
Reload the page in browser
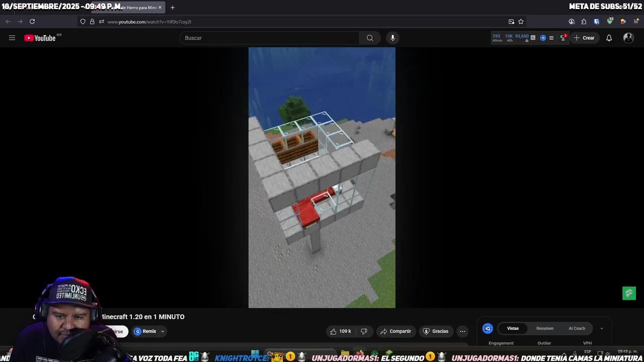[x=32, y=22]
